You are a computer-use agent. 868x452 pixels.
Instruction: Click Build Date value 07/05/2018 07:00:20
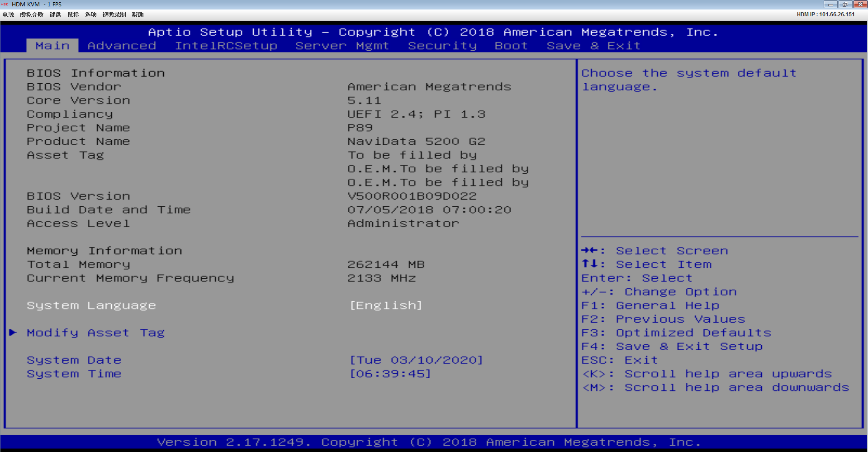coord(429,209)
